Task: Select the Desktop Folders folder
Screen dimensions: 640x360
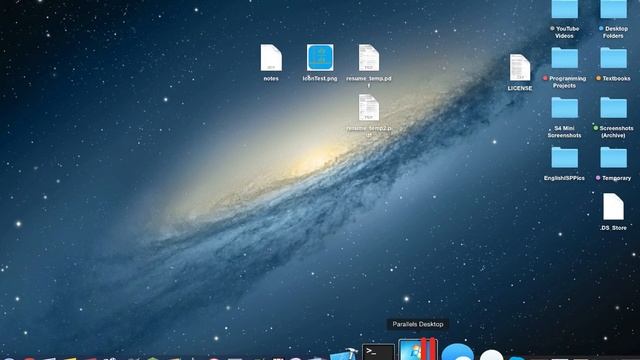Action: [613, 9]
